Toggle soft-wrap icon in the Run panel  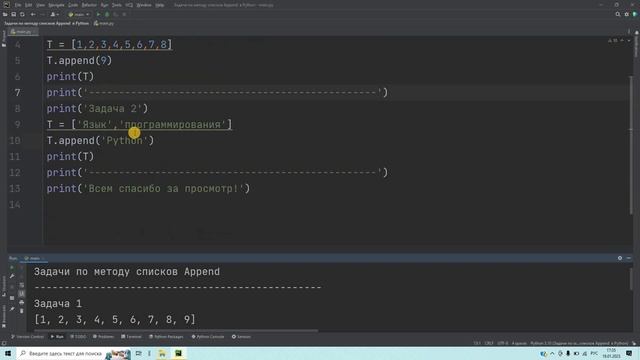(22, 285)
